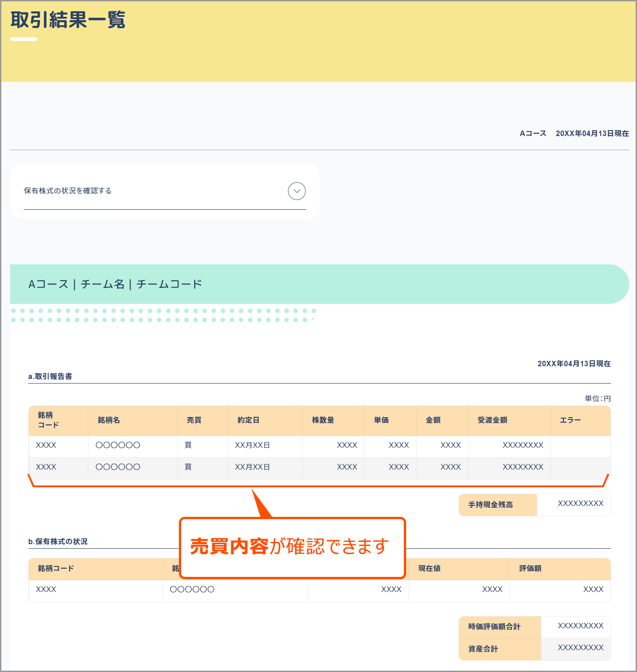
Task: Click the 銘柄コード header in 保有株式 table
Action: [56, 568]
